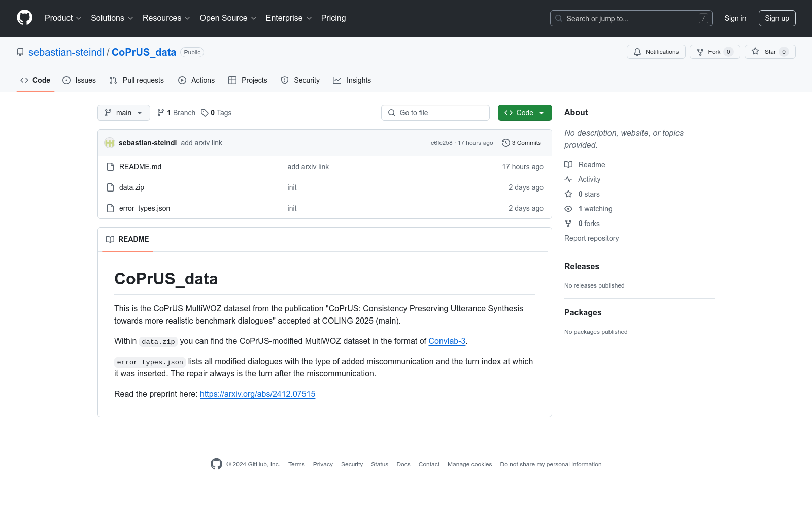Open the CoPrUS_data repository link
The height and width of the screenshot is (508, 812).
coord(144,52)
